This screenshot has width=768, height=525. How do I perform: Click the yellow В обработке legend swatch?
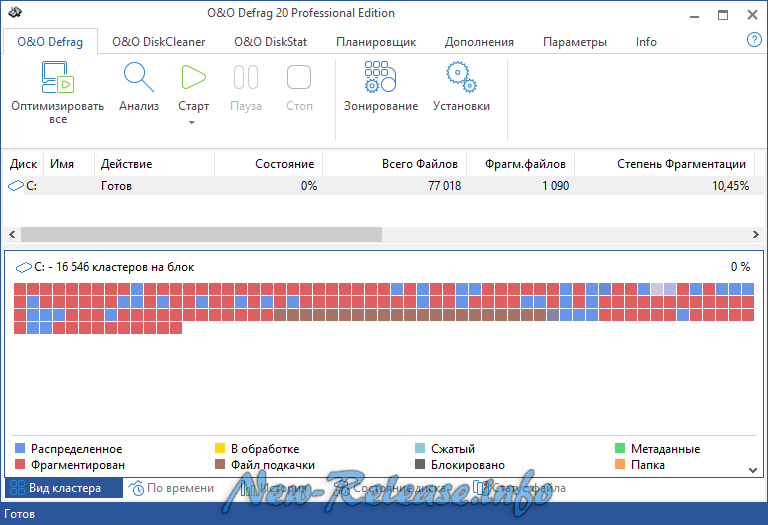[x=220, y=448]
